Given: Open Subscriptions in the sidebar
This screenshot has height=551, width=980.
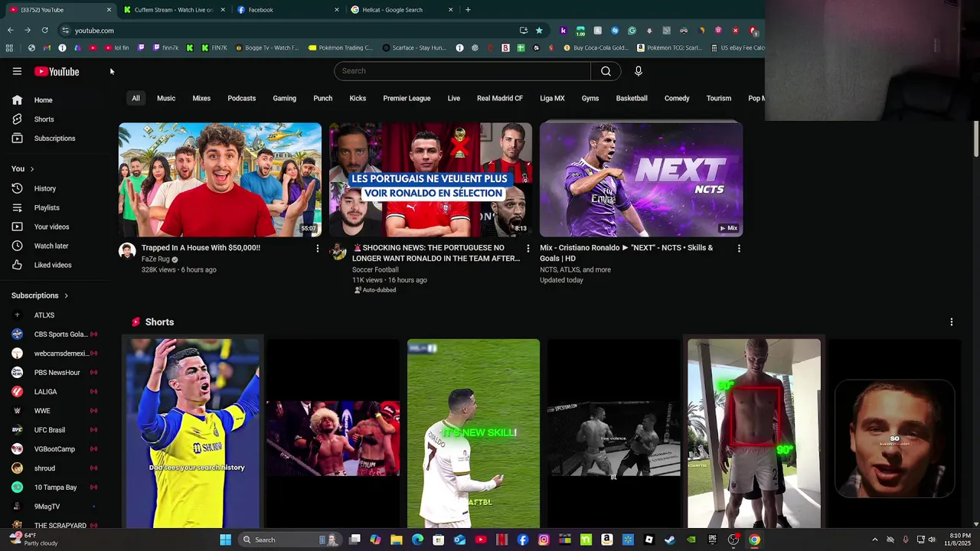Looking at the screenshot, I should 56,139.
